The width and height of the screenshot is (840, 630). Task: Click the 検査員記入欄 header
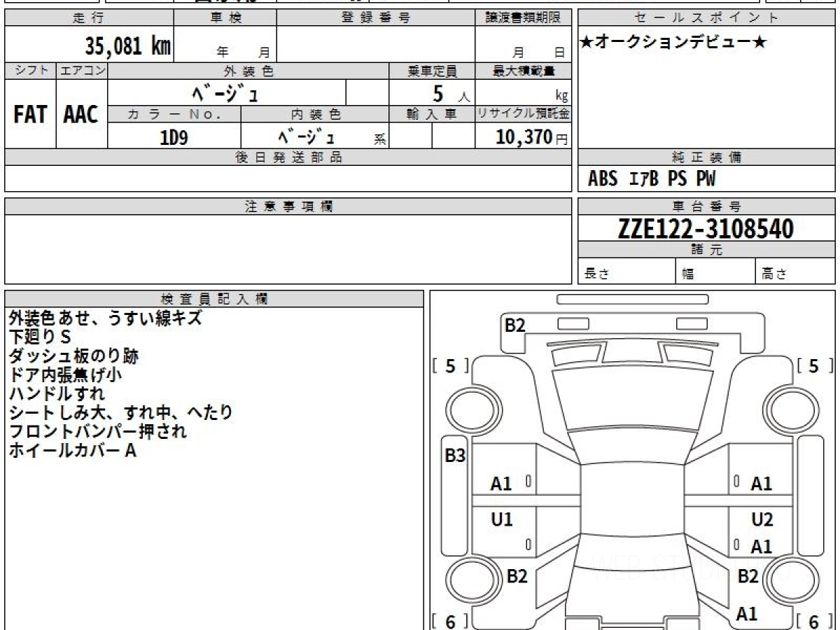pyautogui.click(x=214, y=298)
